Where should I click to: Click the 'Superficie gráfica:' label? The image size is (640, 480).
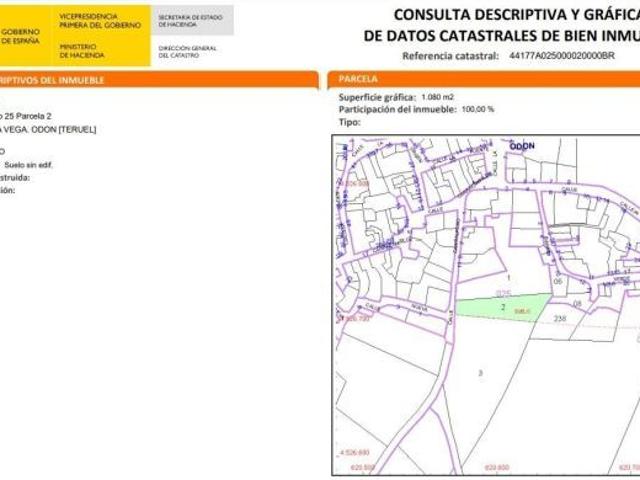(x=377, y=97)
